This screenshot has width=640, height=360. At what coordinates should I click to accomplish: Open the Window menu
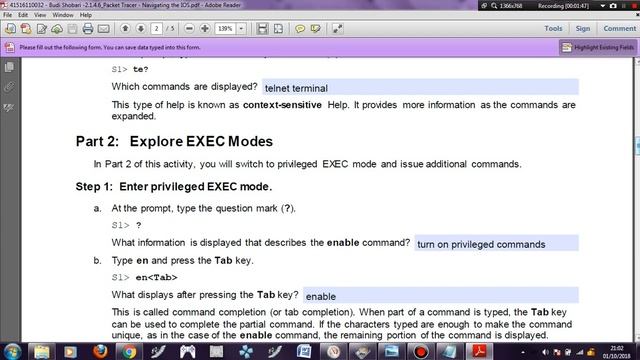(63, 15)
